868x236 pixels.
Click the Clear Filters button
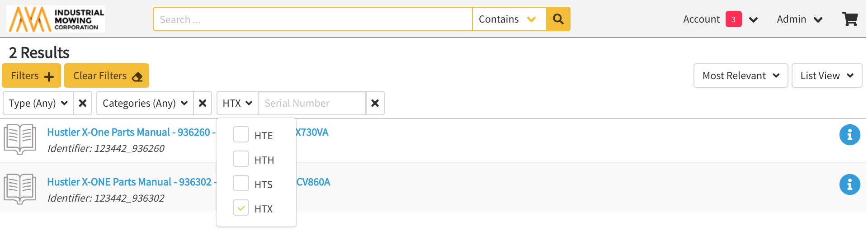click(107, 76)
